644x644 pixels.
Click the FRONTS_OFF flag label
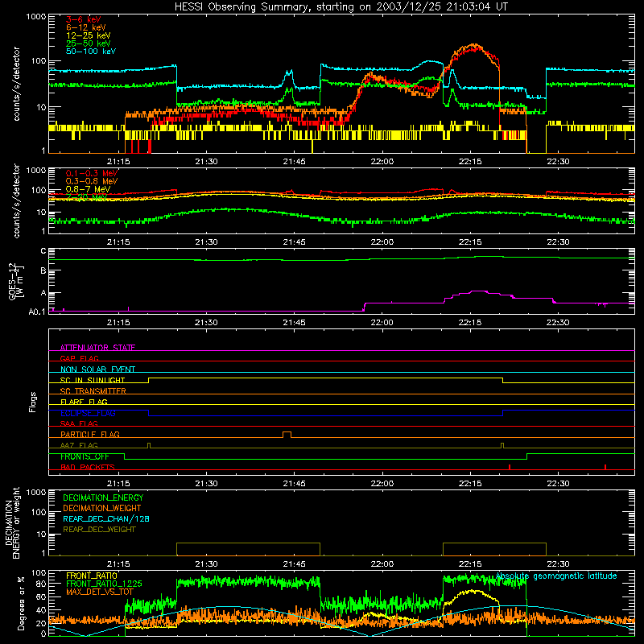click(85, 456)
